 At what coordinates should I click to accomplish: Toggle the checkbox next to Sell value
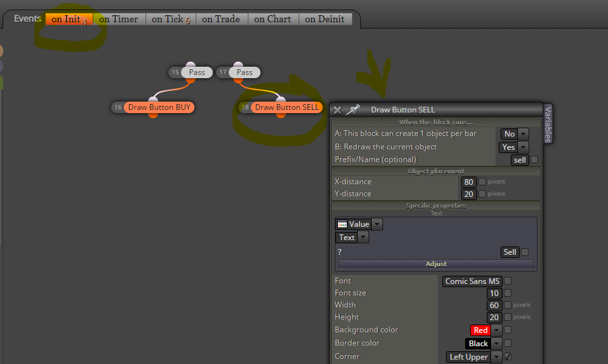525,252
